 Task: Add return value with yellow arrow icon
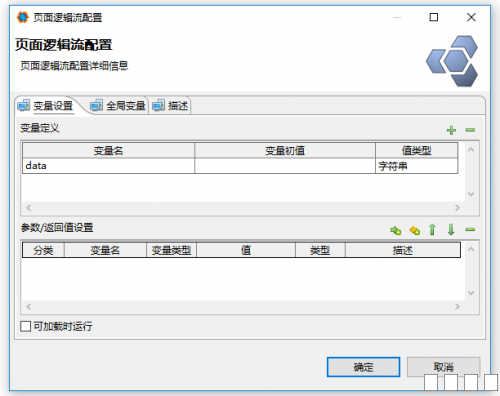point(415,230)
